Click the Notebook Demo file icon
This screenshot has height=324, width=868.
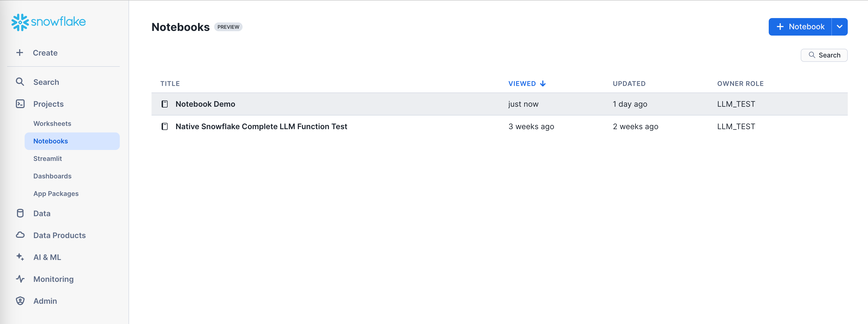[x=165, y=104]
